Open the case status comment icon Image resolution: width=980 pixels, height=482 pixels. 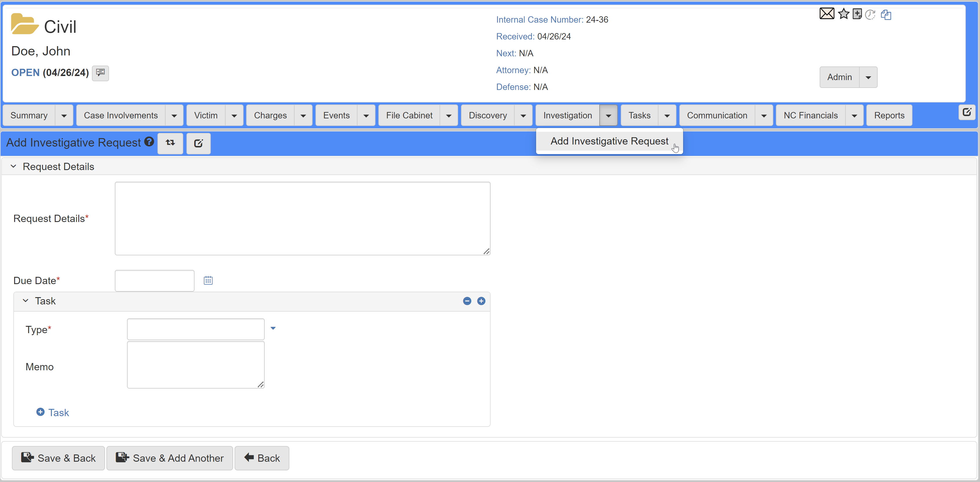tap(100, 73)
